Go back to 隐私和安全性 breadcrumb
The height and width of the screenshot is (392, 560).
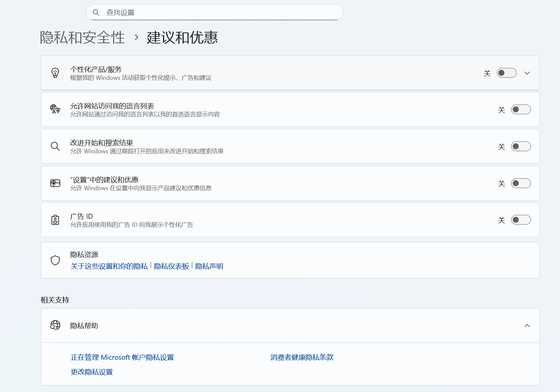coord(83,37)
